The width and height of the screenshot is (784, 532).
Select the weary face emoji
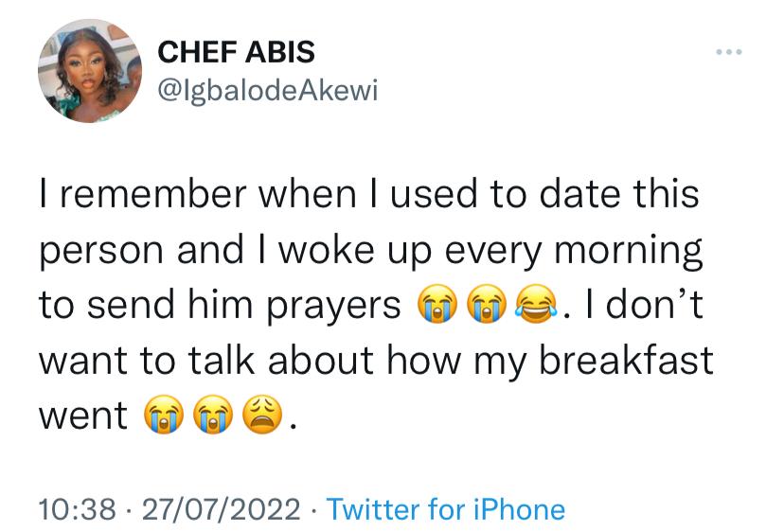(262, 415)
